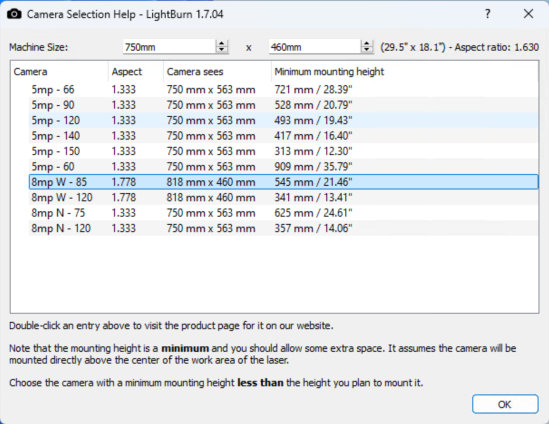Decrease machine height with down arrow
This screenshot has height=424, width=549.
(367, 50)
